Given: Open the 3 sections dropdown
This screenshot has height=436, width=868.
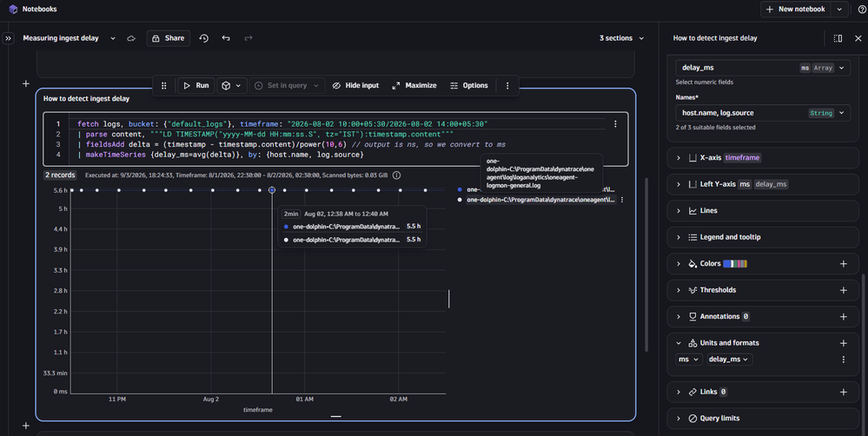Looking at the screenshot, I should click(x=621, y=38).
